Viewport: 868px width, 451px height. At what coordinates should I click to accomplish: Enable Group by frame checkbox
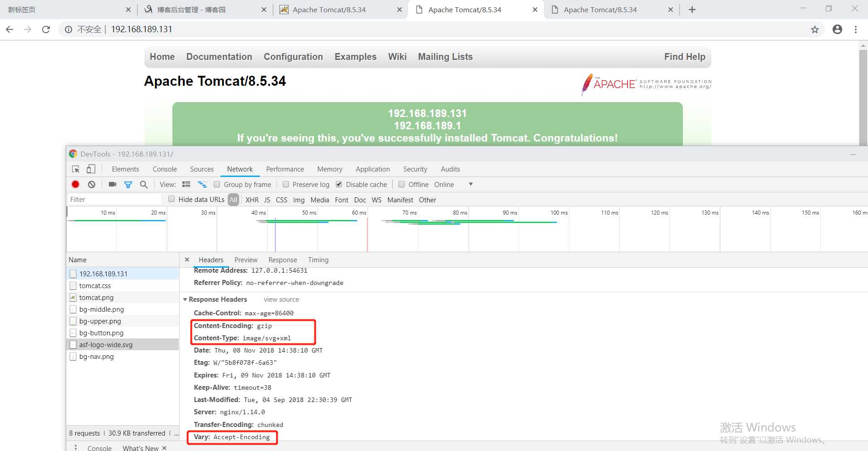click(217, 184)
